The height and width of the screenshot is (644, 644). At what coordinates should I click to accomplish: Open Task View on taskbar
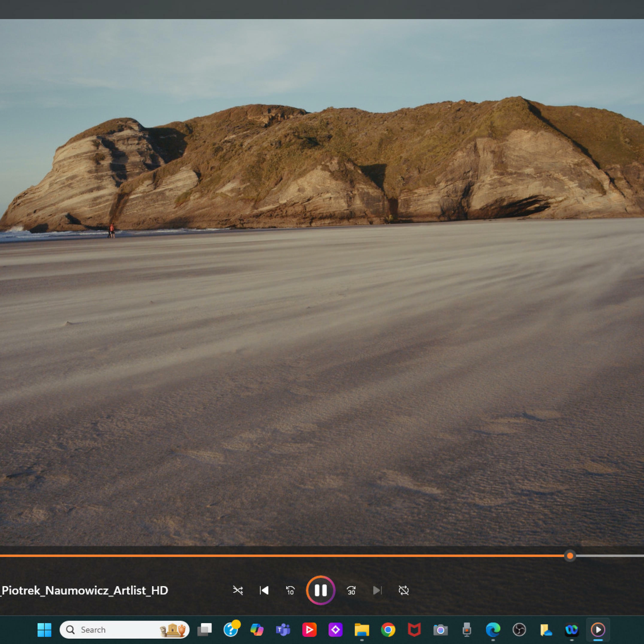coord(204,630)
